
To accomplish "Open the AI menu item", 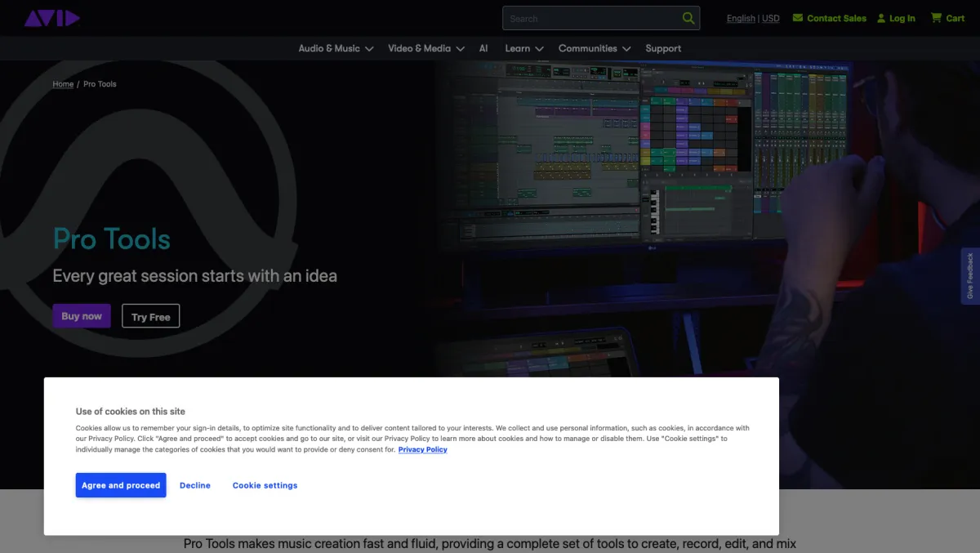I will point(483,48).
